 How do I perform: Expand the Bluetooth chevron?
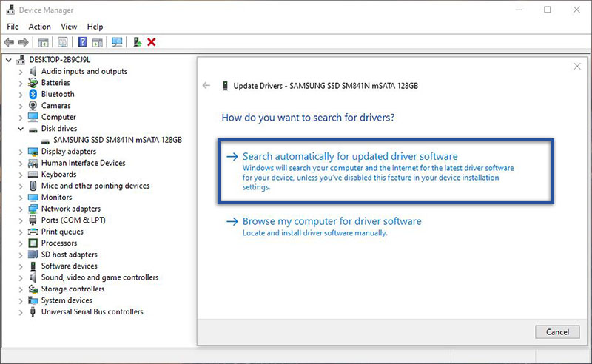[x=21, y=95]
